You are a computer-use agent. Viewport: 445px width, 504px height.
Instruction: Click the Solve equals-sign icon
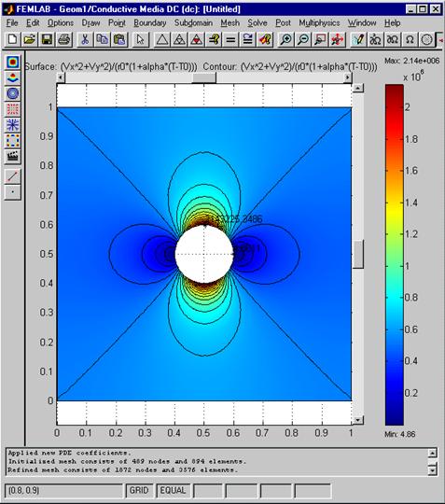[x=230, y=39]
